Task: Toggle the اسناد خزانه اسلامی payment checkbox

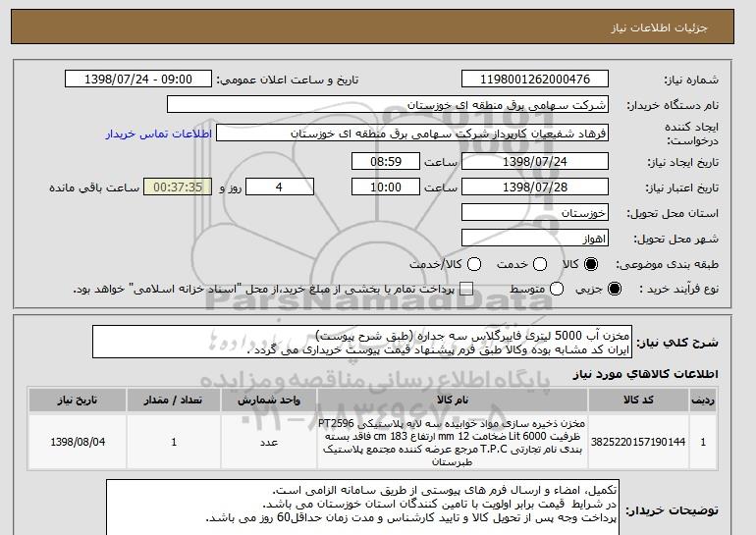Action: [x=466, y=290]
